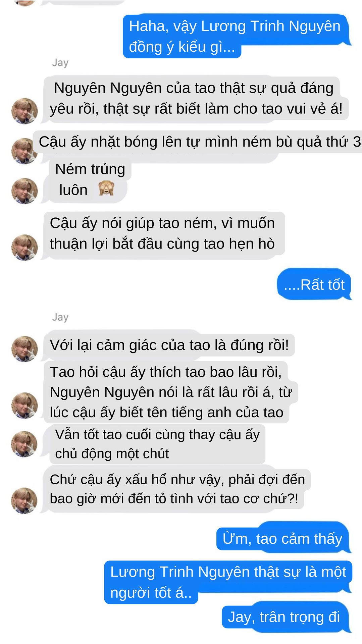Tap avatar beside "Ném trúng luôn" bubble
The height and width of the screenshot is (644, 362).
point(24,191)
